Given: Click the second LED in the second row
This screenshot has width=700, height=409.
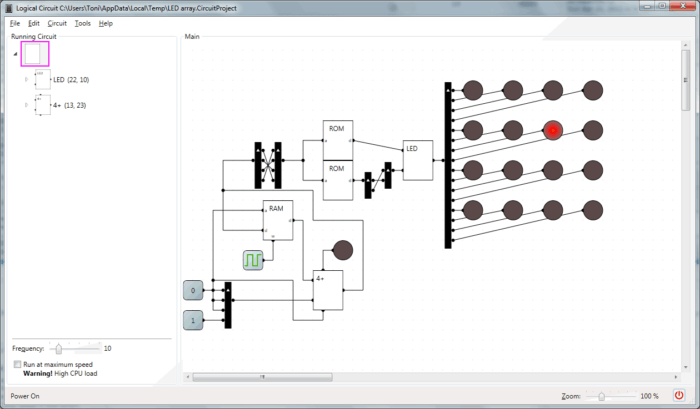Looking at the screenshot, I should [513, 130].
